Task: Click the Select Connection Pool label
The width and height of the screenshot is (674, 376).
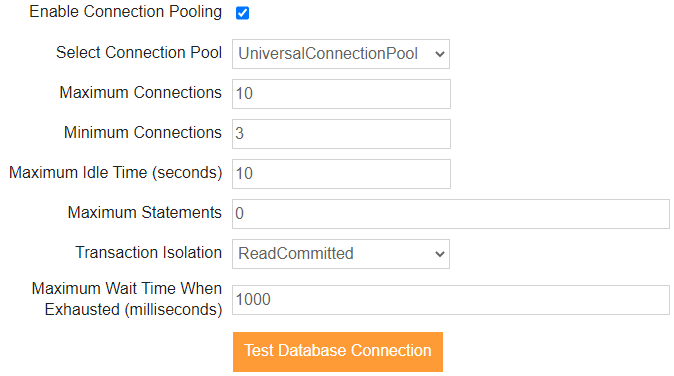Action: [x=139, y=52]
